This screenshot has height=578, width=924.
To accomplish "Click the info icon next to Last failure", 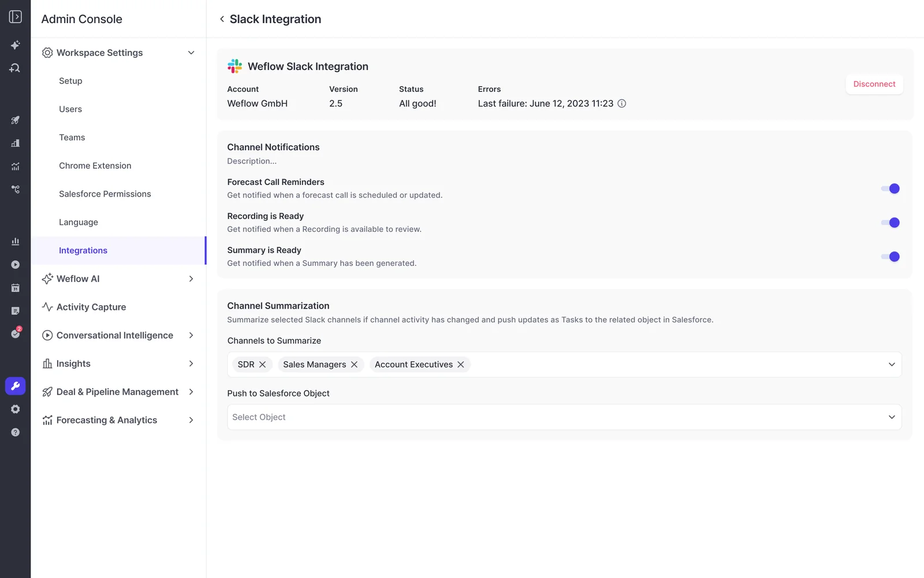I will pos(622,103).
